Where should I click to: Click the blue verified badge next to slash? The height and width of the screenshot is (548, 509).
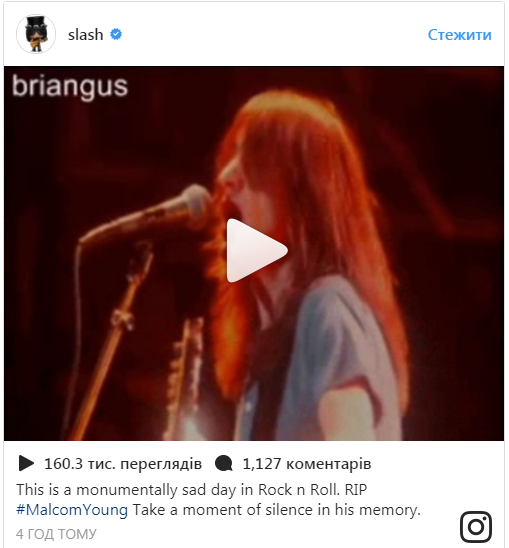(116, 34)
